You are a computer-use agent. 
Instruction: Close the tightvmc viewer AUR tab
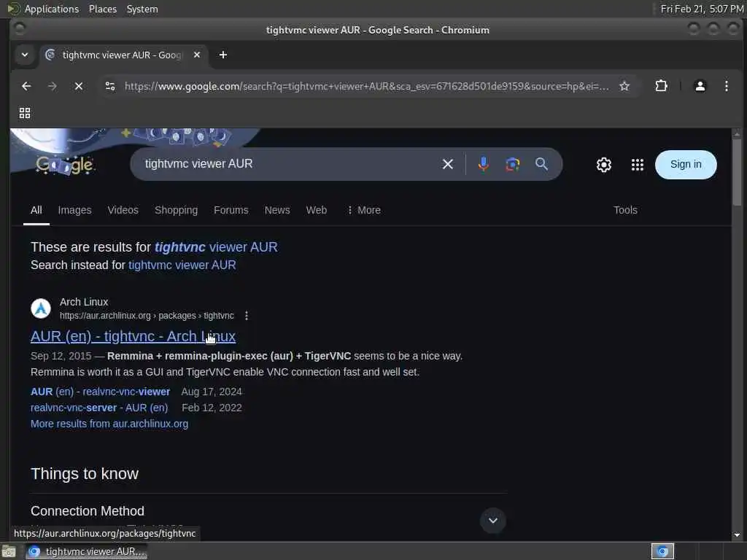[197, 55]
